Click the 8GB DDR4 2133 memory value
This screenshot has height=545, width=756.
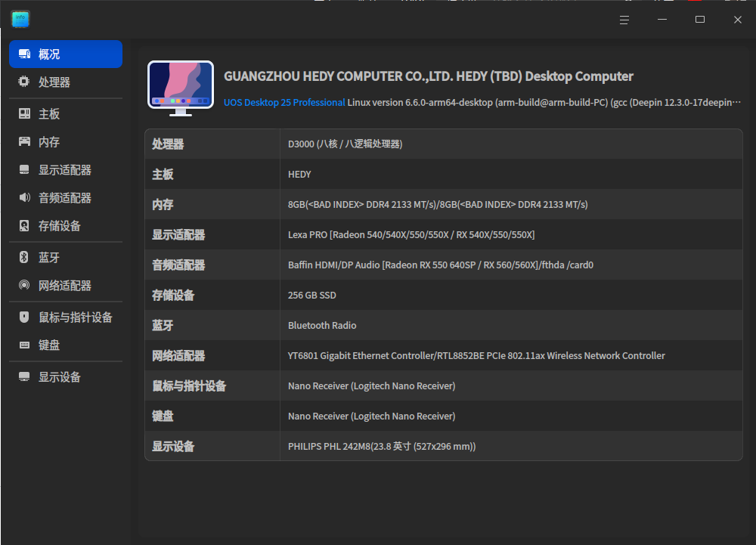pos(438,205)
